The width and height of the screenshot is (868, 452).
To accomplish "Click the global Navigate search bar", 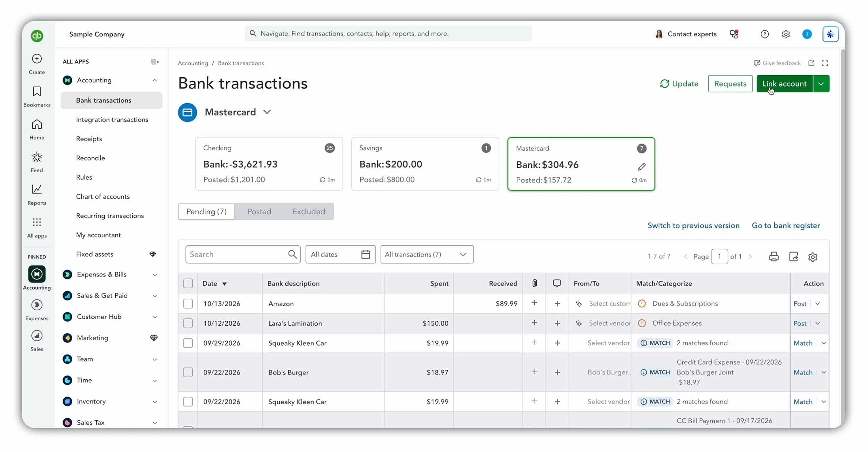I will [x=389, y=34].
